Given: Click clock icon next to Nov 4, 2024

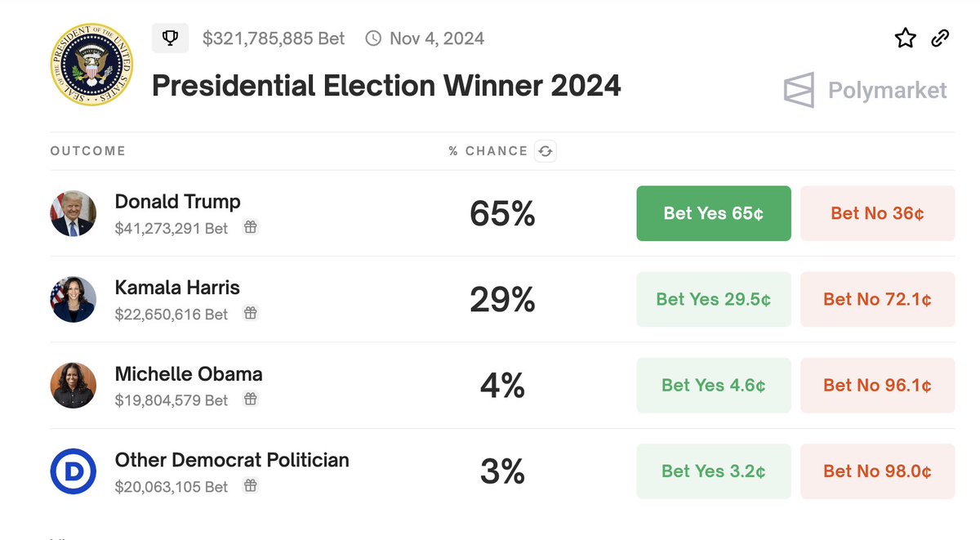Looking at the screenshot, I should point(373,38).
